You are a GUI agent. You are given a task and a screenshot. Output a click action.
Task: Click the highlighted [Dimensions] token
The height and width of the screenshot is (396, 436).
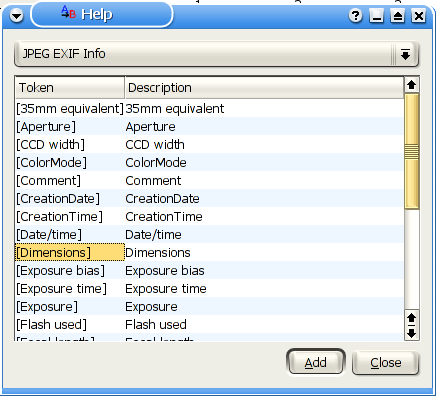(x=70, y=253)
